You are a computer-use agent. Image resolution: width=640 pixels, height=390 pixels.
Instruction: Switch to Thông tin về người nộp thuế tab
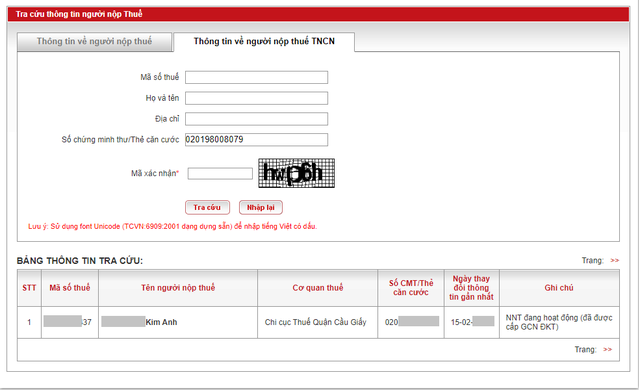point(94,42)
